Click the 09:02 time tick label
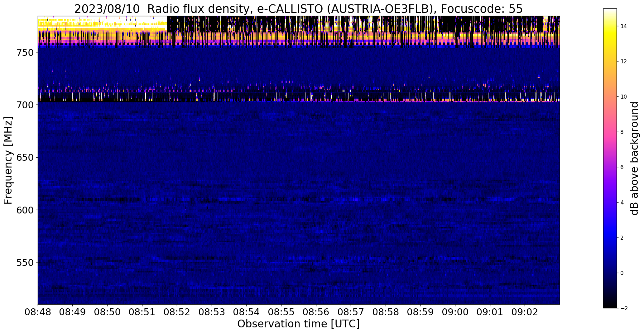This screenshot has height=333, width=644. point(525,312)
